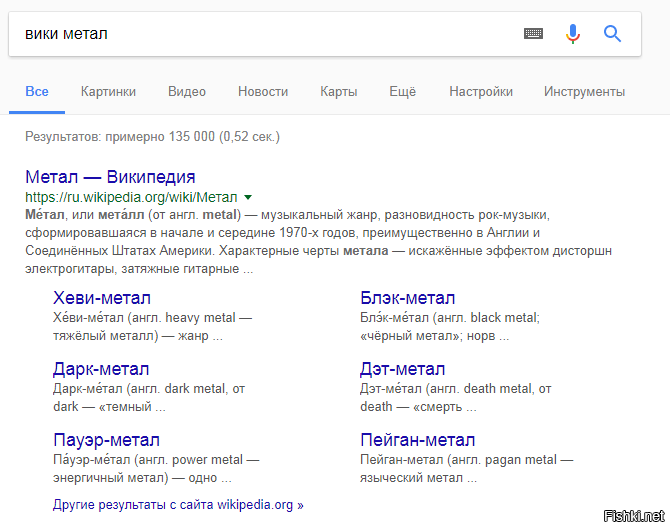Open the Новости tab
This screenshot has height=528, width=670.
click(263, 91)
